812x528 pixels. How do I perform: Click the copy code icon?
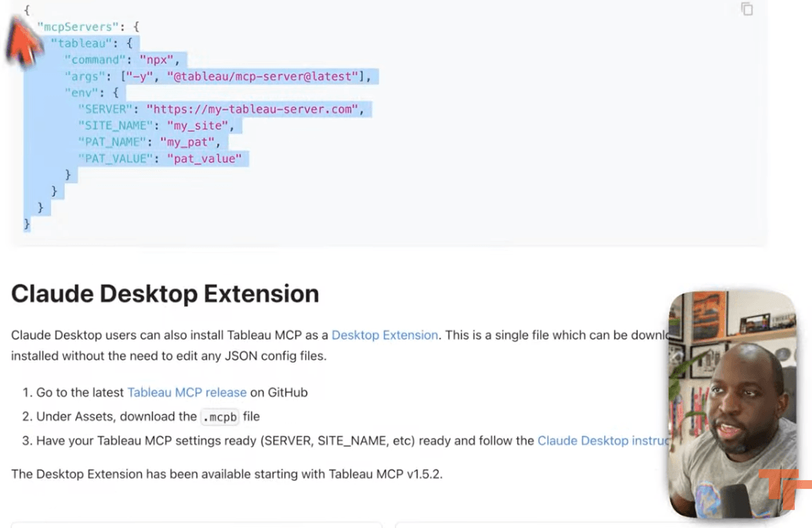click(747, 9)
